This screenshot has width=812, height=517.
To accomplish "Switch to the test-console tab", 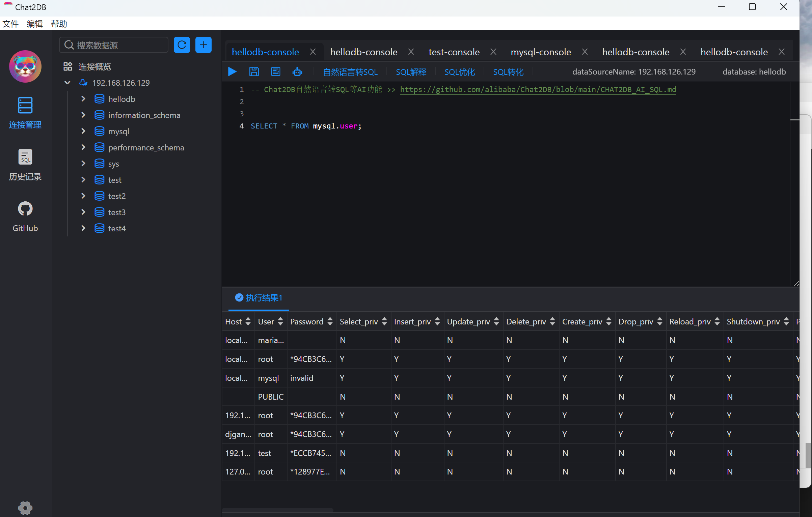I will [x=454, y=52].
